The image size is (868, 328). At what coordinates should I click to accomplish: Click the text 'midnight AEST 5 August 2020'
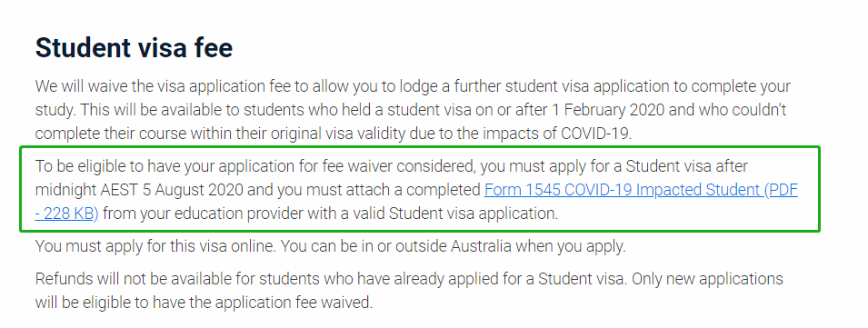(139, 190)
